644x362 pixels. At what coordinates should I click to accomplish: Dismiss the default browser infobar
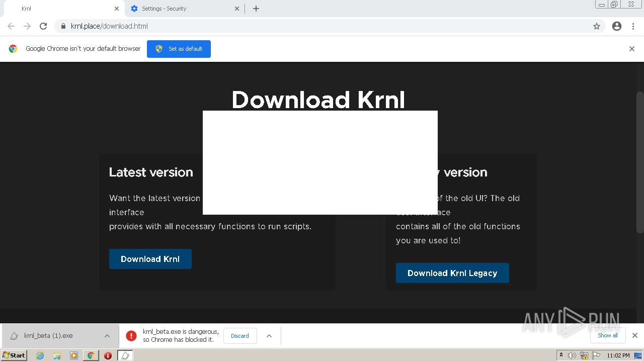pyautogui.click(x=632, y=49)
